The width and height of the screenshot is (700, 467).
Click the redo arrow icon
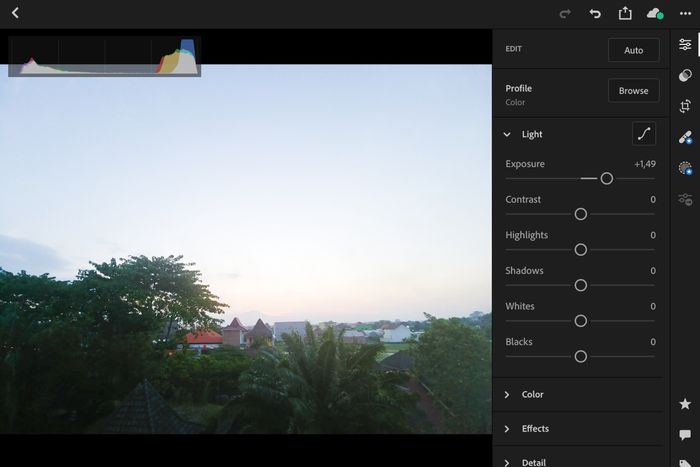[x=565, y=14]
